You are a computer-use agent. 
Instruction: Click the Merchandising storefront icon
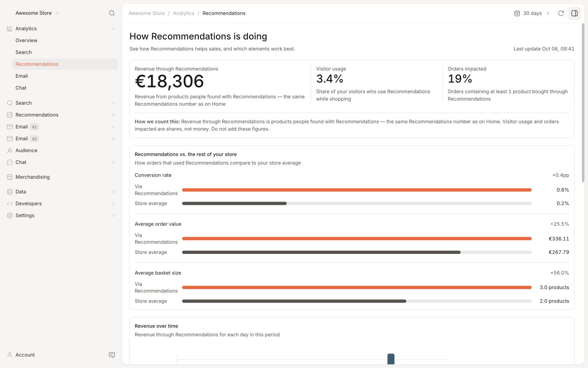[x=10, y=177]
